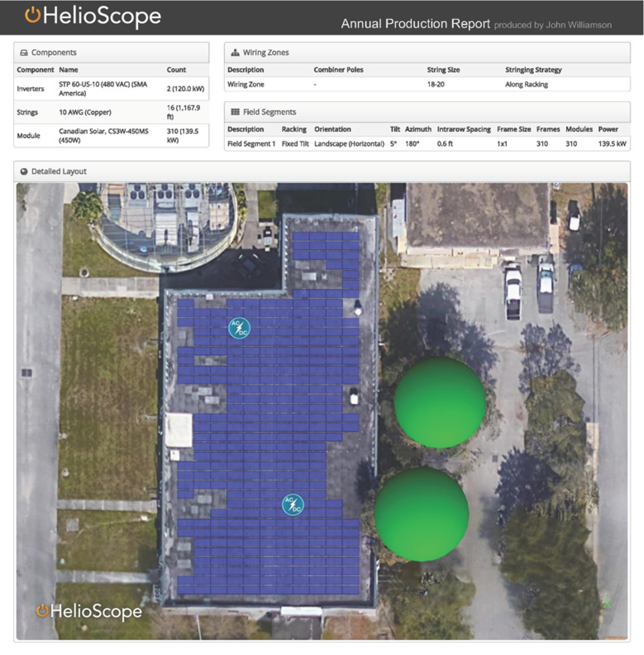Click the '310 (139.5 kW)' module count
Screen dimensions: 644x655
183,136
